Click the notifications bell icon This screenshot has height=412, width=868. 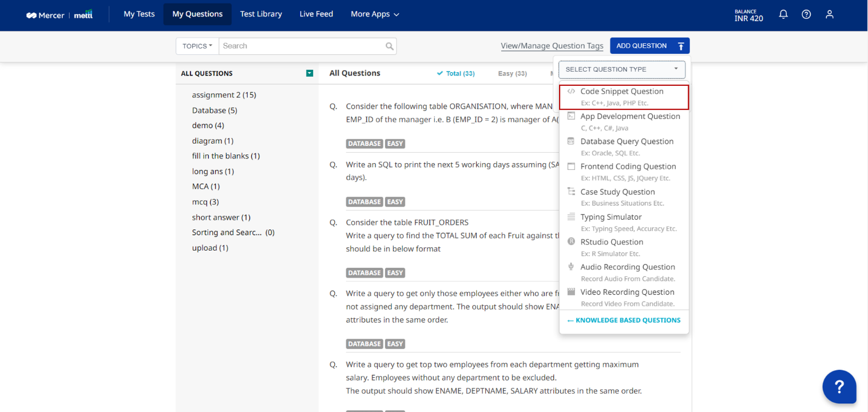coord(783,15)
